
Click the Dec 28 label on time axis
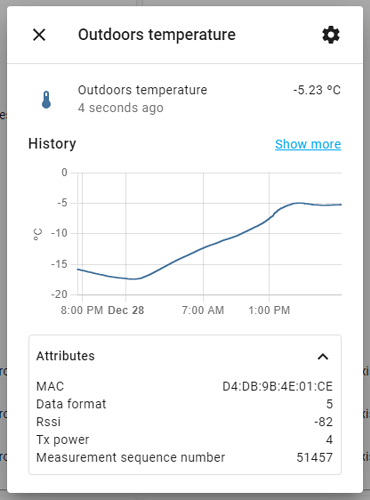tap(126, 310)
